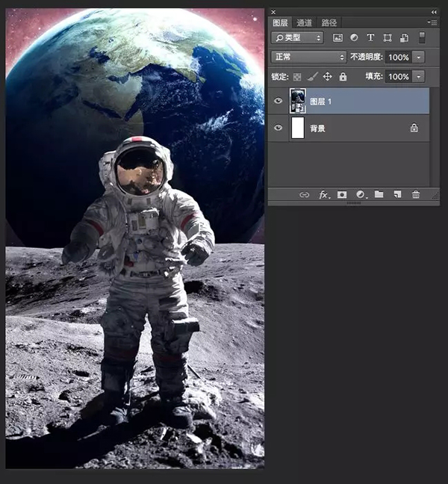
Task: Toggle lock transparent pixels
Action: coord(298,77)
